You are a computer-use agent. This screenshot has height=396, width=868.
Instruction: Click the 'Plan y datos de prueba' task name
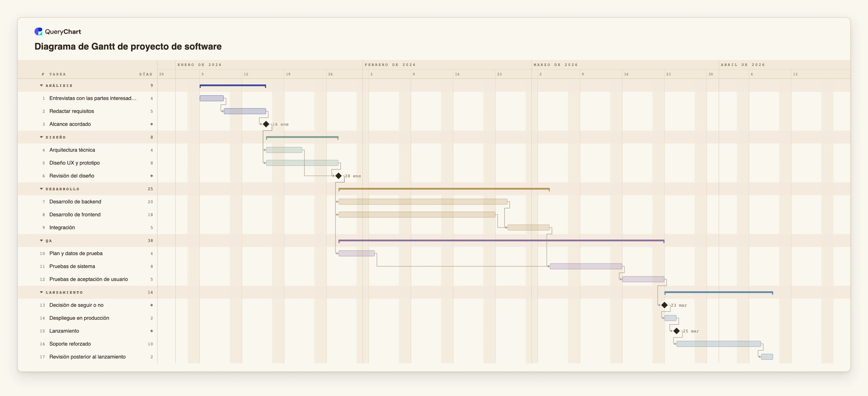click(76, 253)
